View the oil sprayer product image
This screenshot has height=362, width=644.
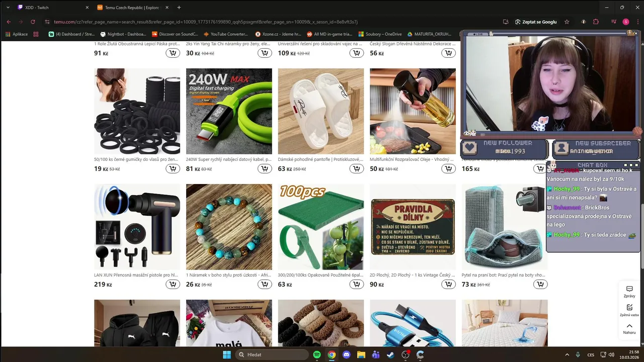click(x=413, y=111)
